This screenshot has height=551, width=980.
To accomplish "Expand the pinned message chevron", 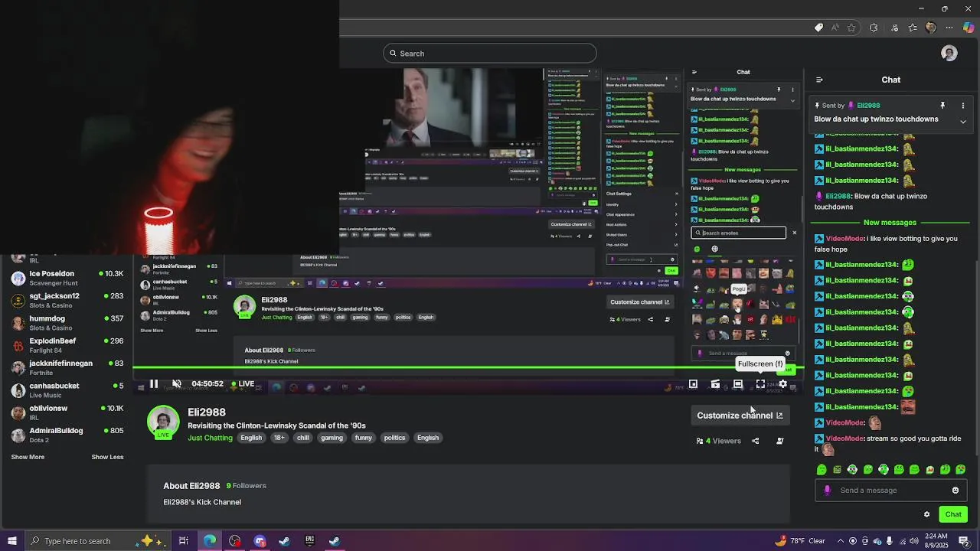I will coord(963,122).
